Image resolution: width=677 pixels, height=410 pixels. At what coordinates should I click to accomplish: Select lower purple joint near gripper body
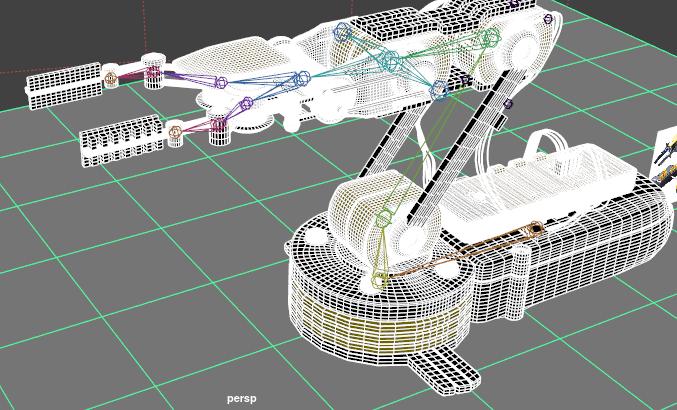246,104
